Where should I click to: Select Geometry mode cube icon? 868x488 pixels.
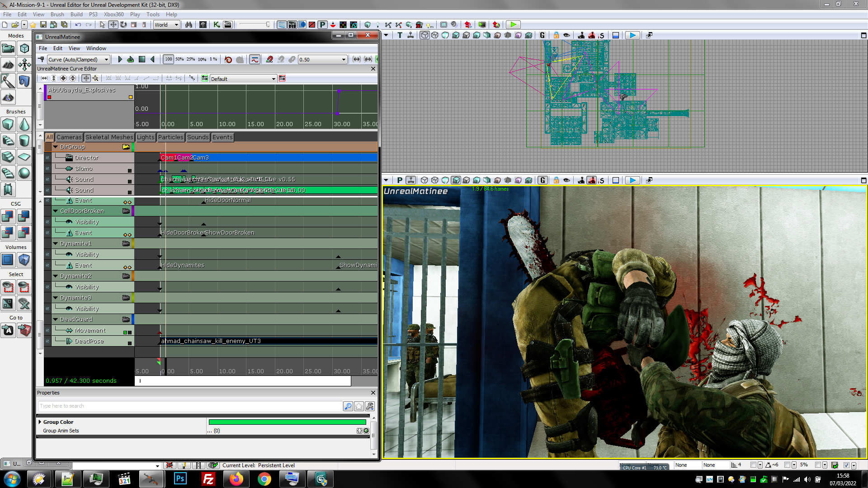24,48
